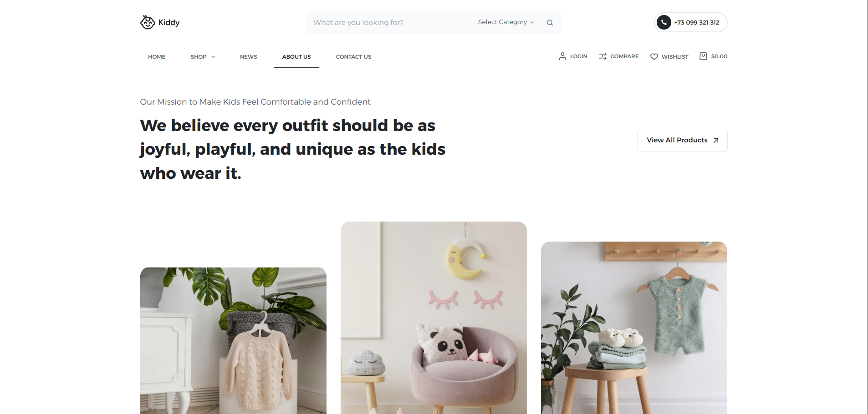Open the Contact Us page

(353, 57)
